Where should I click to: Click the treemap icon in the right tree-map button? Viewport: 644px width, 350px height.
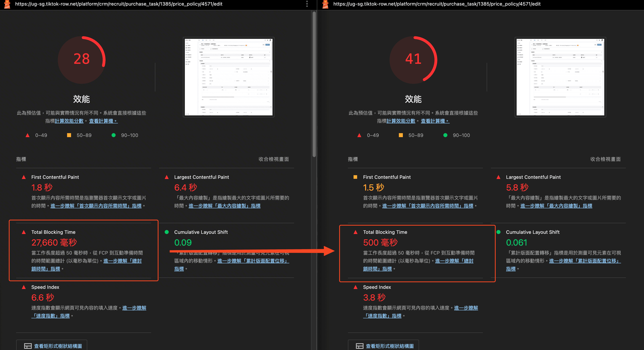point(360,346)
